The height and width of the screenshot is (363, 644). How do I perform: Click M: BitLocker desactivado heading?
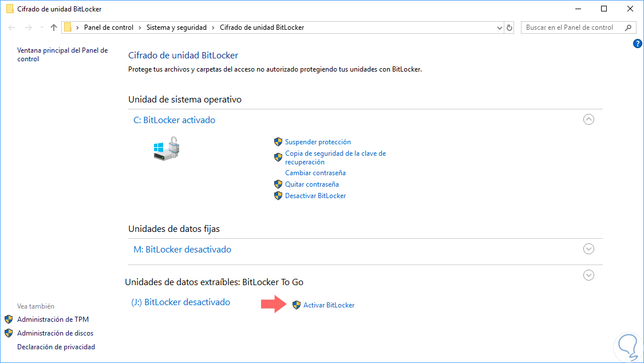[183, 249]
